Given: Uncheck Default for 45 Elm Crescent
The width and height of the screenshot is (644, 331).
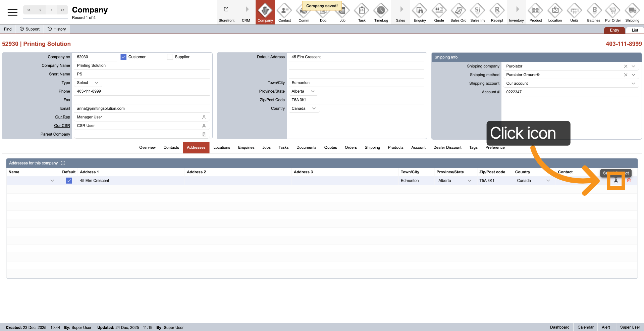Looking at the screenshot, I should 69,181.
